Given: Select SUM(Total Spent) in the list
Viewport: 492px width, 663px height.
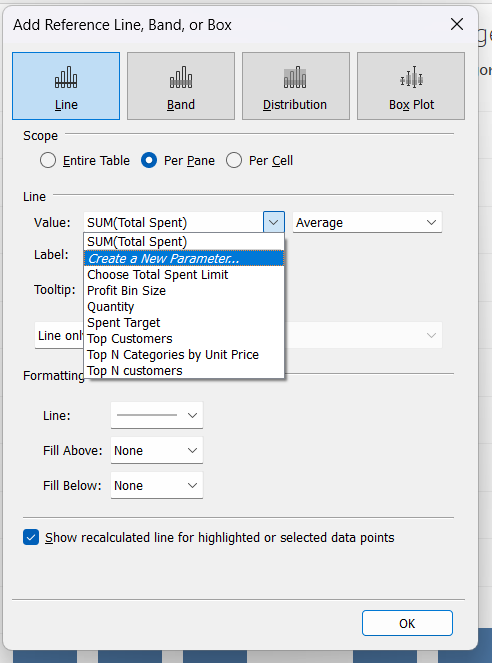Looking at the screenshot, I should 184,241.
